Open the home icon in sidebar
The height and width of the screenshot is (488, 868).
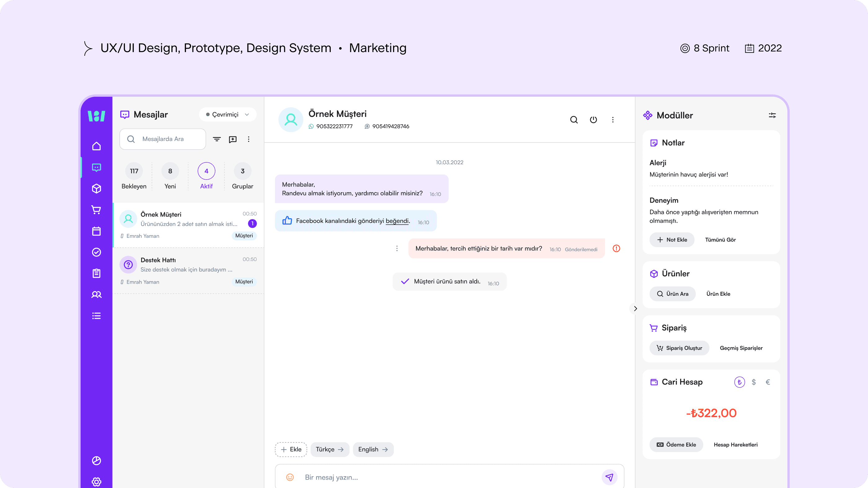coord(96,146)
